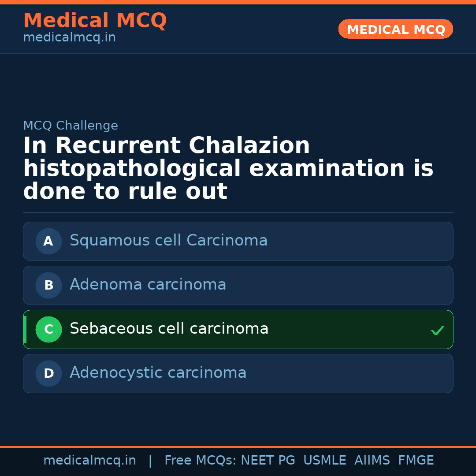The height and width of the screenshot is (476, 476).
Task: Click the large "Medical MCQ" header title
Action: pos(95,21)
